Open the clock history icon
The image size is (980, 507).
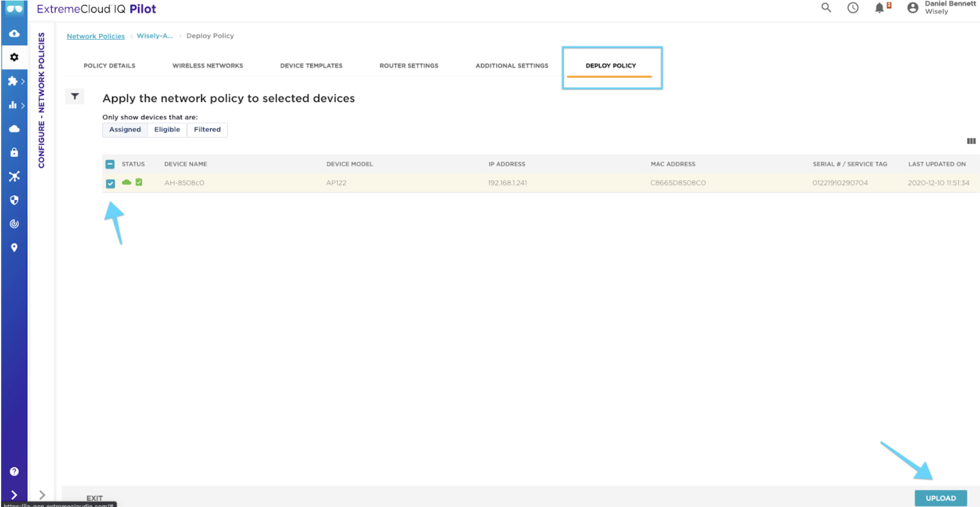tap(853, 8)
